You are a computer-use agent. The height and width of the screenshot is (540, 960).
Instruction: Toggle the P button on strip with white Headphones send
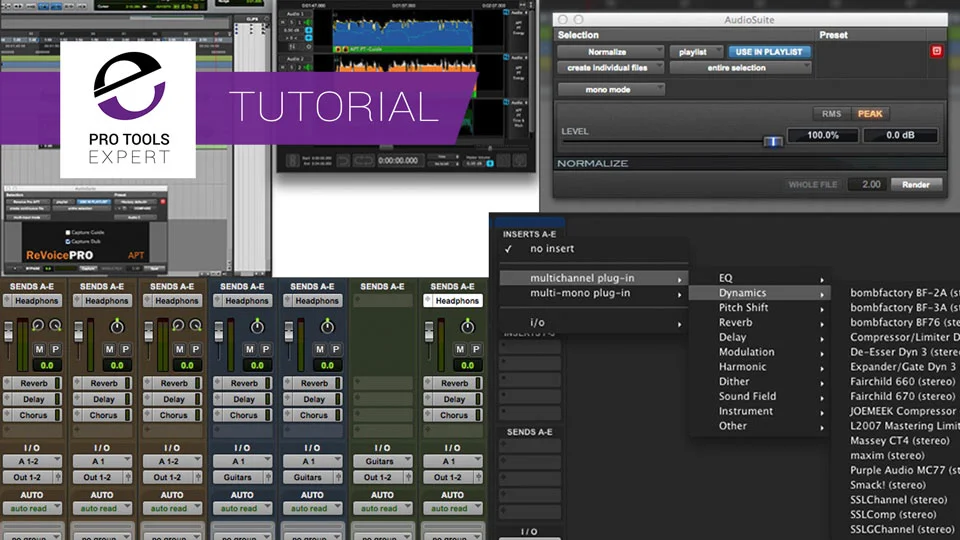coord(476,349)
